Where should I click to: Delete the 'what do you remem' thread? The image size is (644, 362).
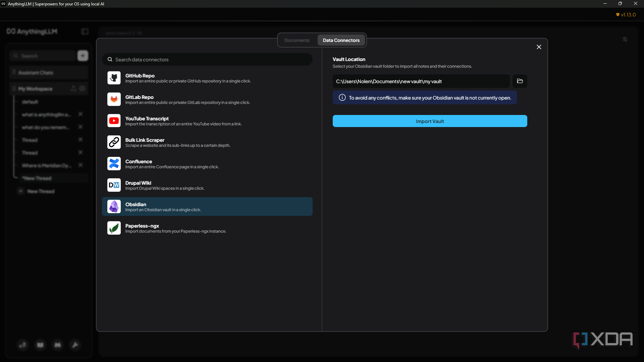(x=80, y=127)
